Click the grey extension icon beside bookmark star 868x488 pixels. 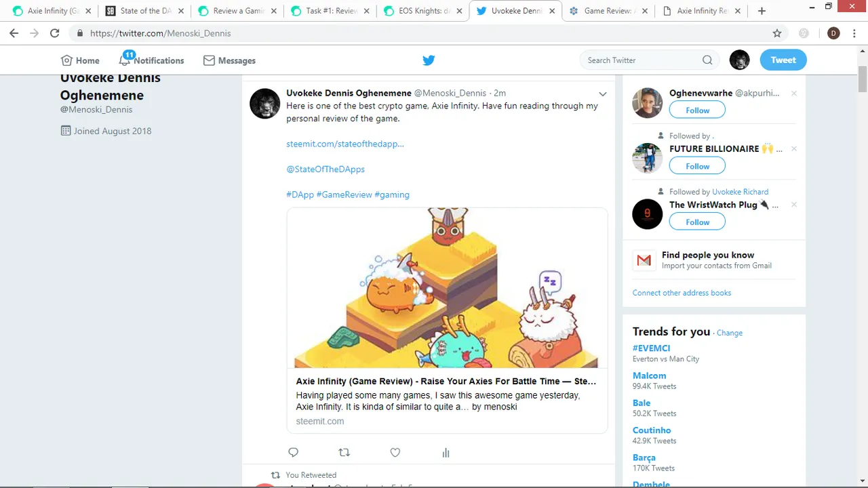coord(804,33)
